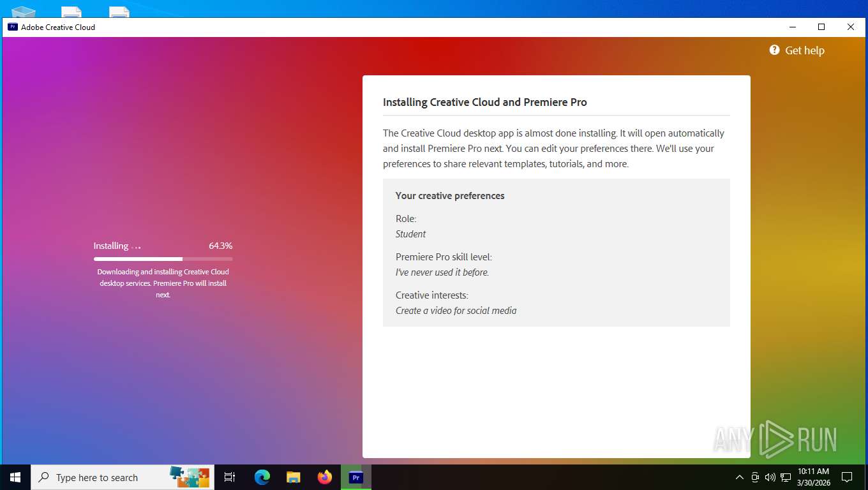Launch Microsoft Edge from the taskbar
Image resolution: width=868 pixels, height=490 pixels.
(x=262, y=477)
